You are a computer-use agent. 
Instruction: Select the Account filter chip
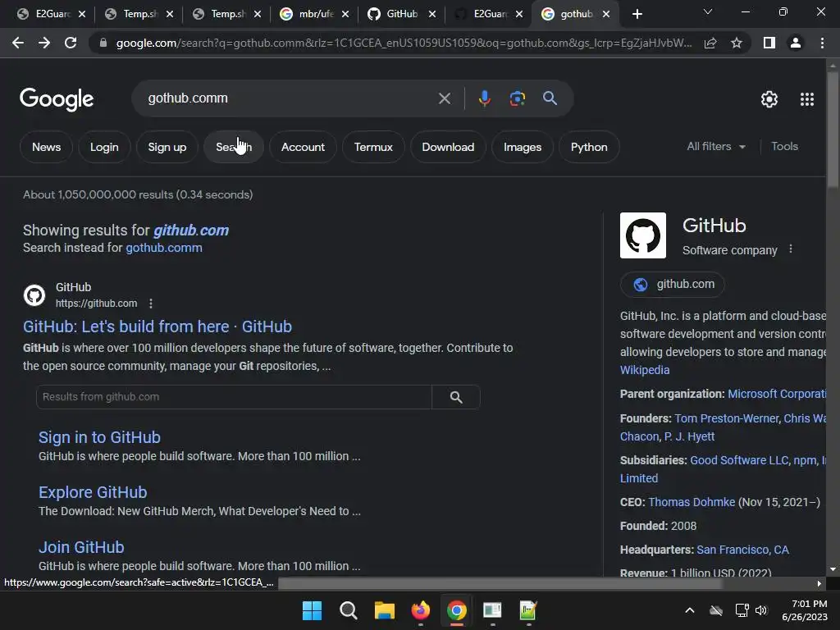pos(303,147)
